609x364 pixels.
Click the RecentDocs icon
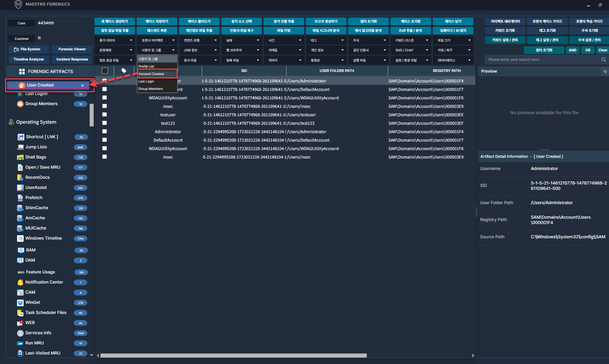click(20, 177)
